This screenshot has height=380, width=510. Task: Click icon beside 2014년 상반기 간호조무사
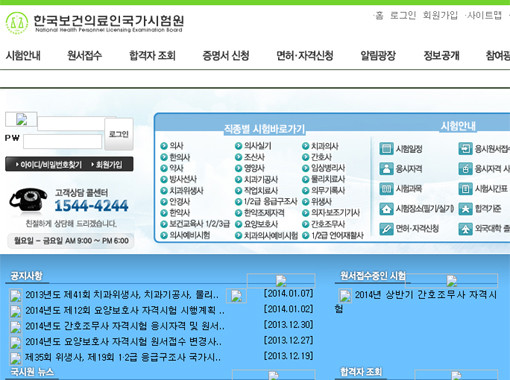tap(345, 296)
